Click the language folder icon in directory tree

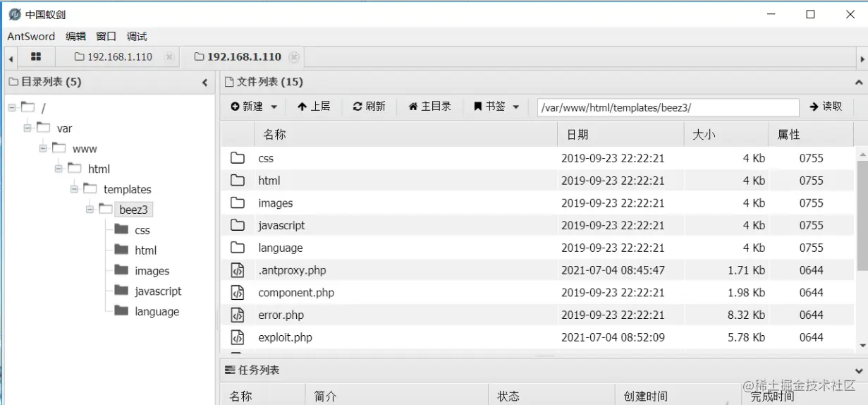click(x=121, y=311)
